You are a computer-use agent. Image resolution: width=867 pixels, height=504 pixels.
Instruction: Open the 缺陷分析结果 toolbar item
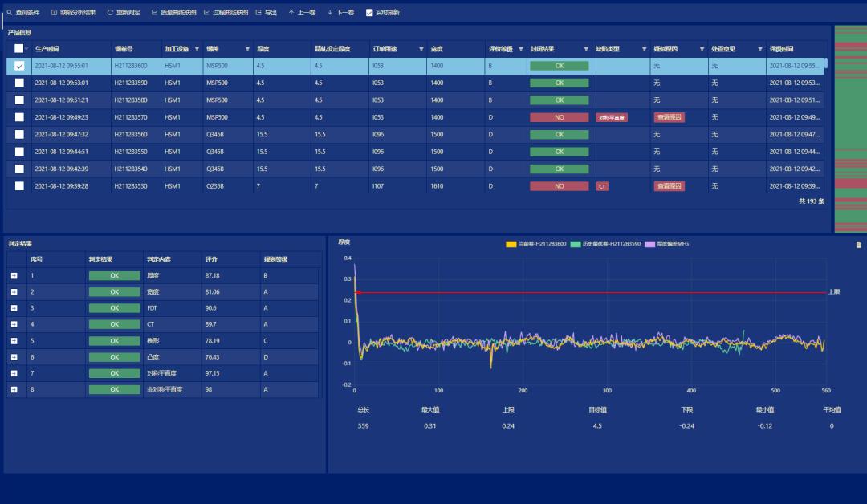[x=72, y=13]
